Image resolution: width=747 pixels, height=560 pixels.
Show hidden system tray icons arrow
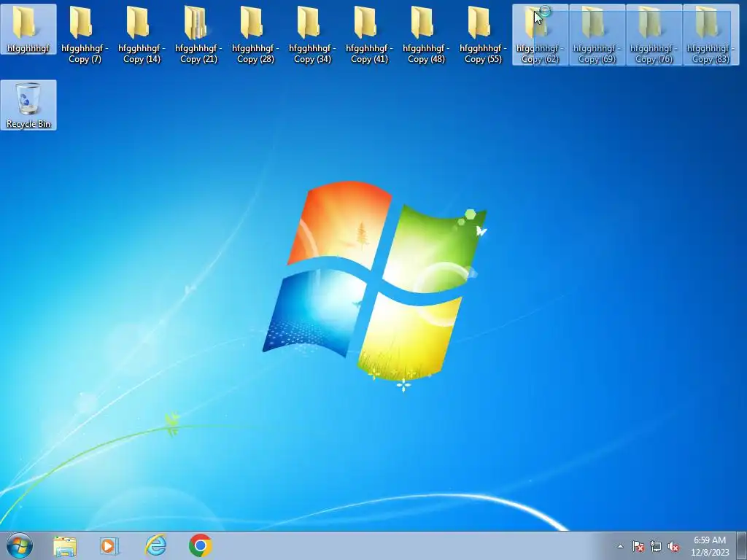620,547
